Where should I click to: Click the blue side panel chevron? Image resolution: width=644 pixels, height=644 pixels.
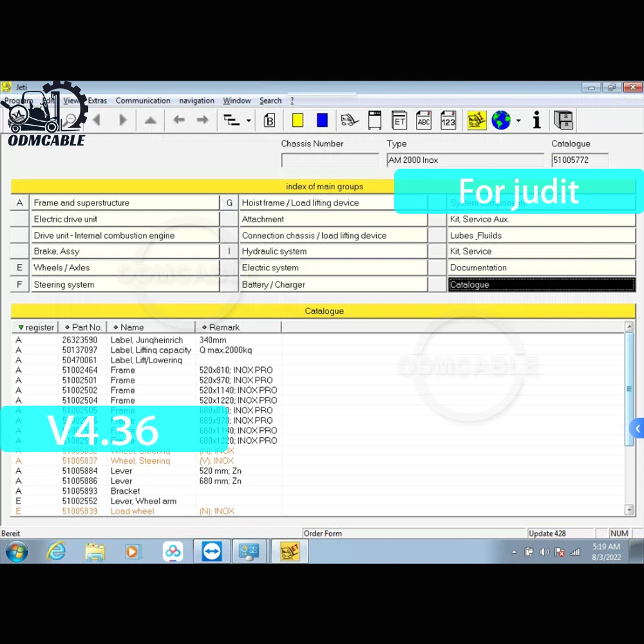click(x=637, y=429)
